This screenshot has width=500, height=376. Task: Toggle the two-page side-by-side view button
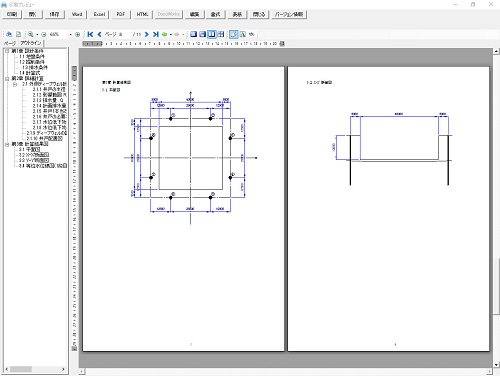click(212, 34)
